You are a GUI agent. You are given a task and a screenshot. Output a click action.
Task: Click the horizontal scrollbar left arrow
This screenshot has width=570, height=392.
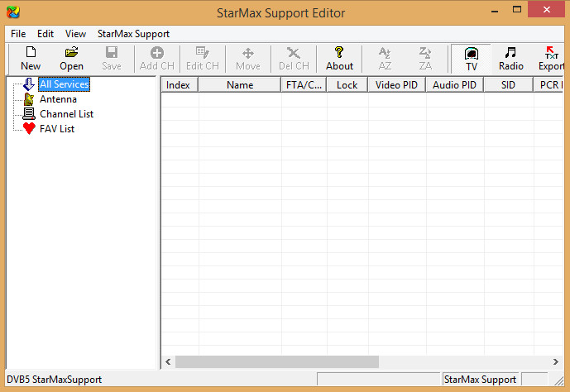point(168,362)
